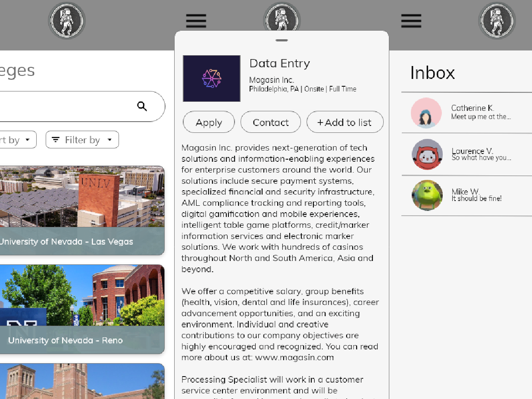Open the Laurence V. message preview

pos(481,158)
